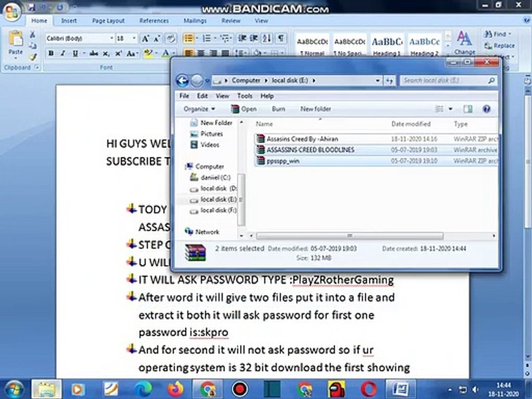
Task: Click the Explorer horizontal scrollbar
Action: click(x=350, y=236)
